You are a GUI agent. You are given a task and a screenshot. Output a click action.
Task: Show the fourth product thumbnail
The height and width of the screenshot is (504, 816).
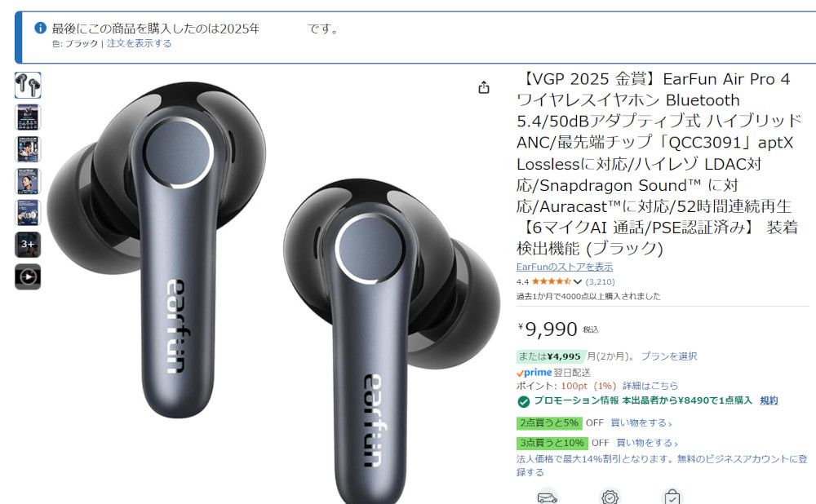28,181
